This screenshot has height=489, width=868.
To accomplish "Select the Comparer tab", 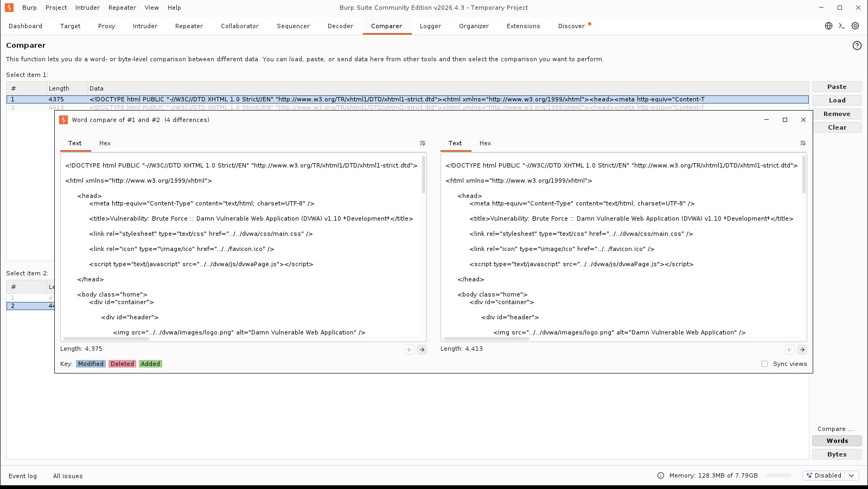I will click(387, 26).
